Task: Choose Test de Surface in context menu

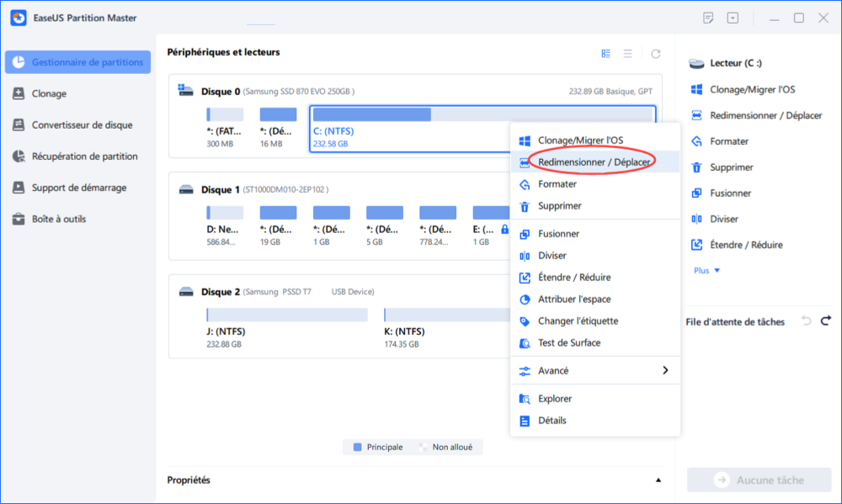Action: tap(595, 343)
